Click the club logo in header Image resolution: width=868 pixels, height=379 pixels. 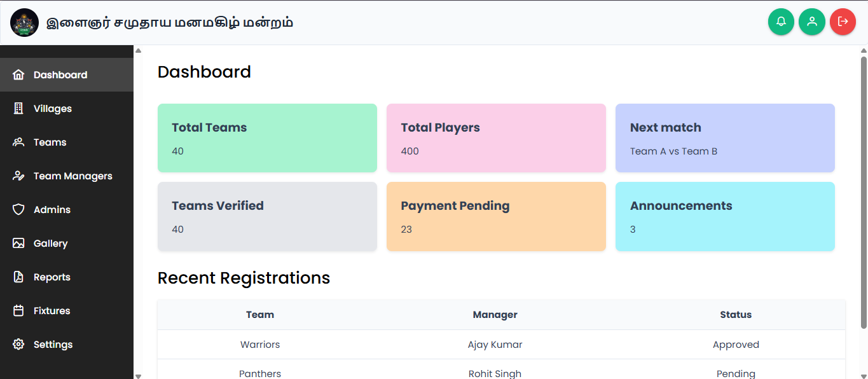[25, 23]
